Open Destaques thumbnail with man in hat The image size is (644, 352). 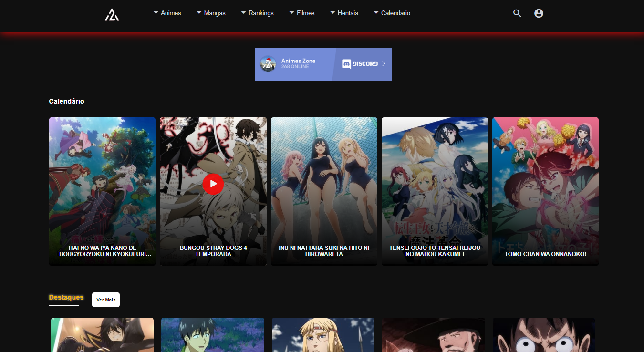(x=434, y=335)
